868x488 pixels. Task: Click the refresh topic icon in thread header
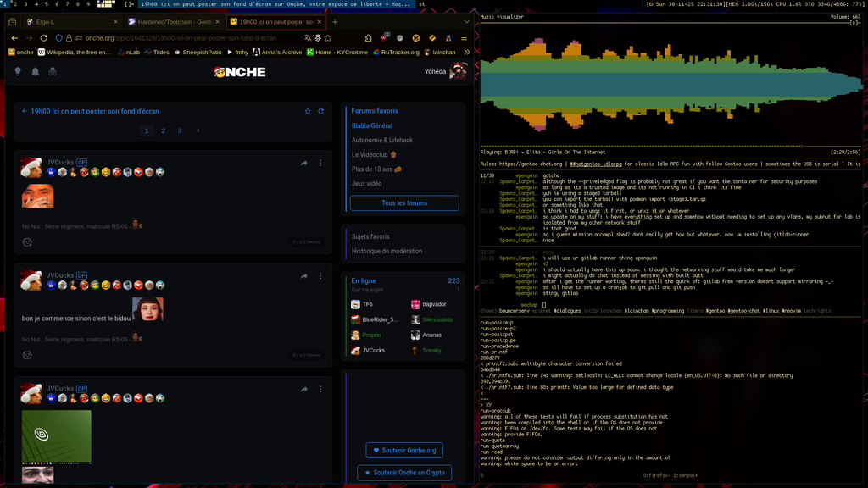320,111
